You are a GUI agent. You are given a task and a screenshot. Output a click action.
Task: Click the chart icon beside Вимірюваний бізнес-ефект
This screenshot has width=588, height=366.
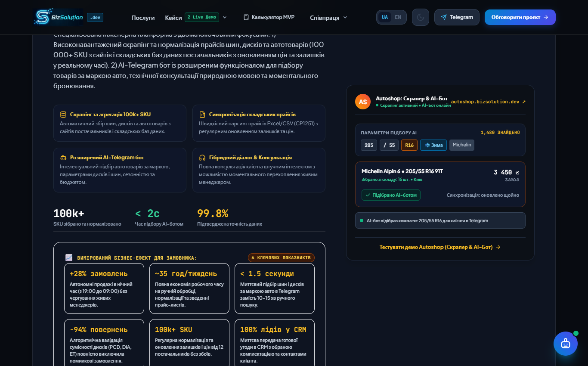[69, 257]
